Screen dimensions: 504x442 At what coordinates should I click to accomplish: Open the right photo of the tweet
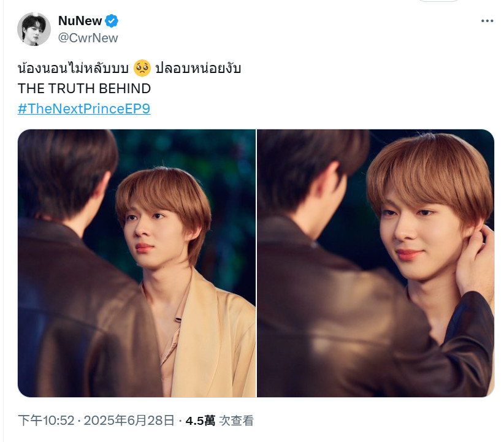pyautogui.click(x=375, y=263)
